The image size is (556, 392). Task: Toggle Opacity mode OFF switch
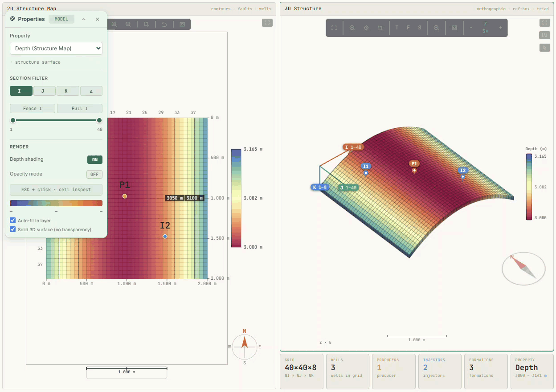(94, 174)
